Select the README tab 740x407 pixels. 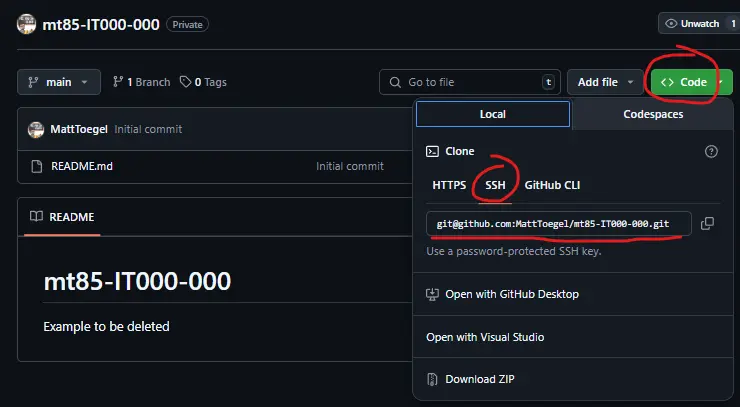point(62,217)
